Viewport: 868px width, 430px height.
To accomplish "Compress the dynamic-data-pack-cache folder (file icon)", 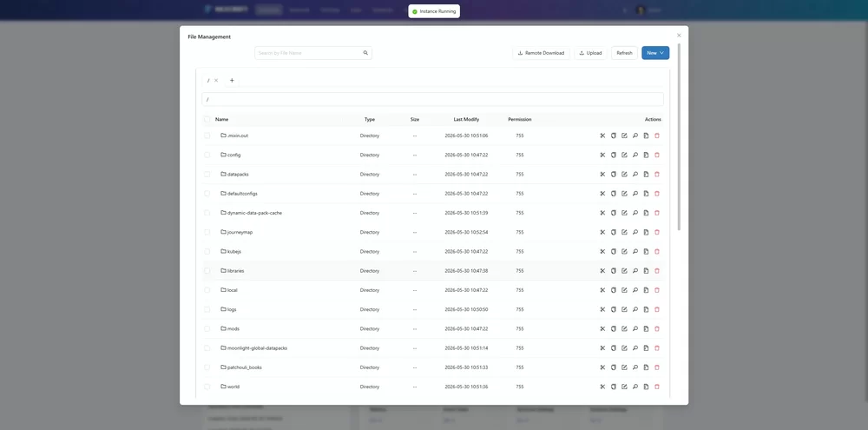I will pyautogui.click(x=646, y=213).
